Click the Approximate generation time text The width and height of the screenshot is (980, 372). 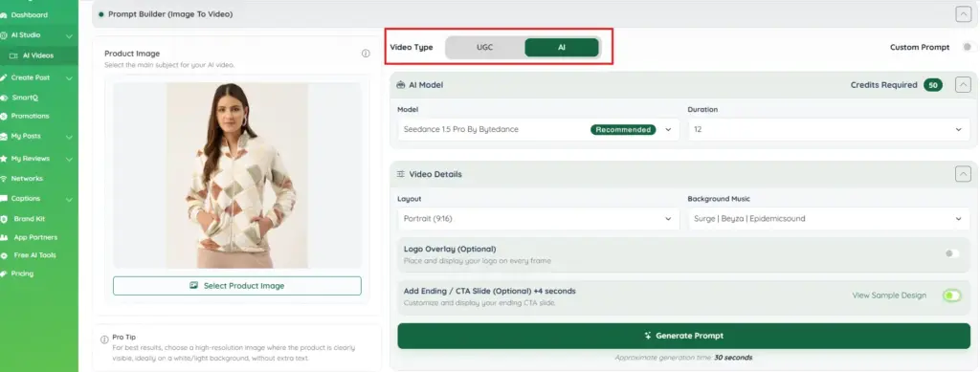click(x=683, y=358)
